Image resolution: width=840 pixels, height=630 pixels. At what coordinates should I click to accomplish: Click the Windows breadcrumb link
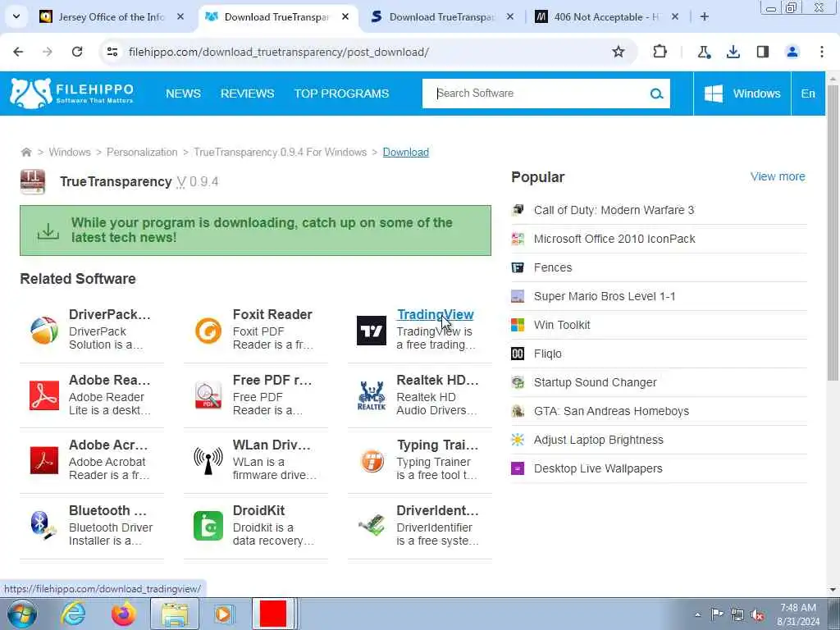70,152
